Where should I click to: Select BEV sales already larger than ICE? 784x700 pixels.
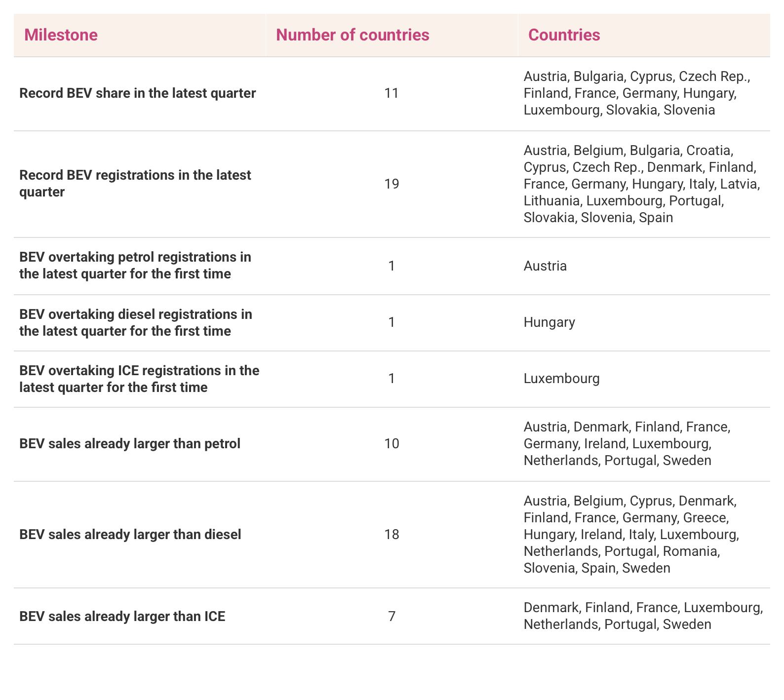(122, 617)
